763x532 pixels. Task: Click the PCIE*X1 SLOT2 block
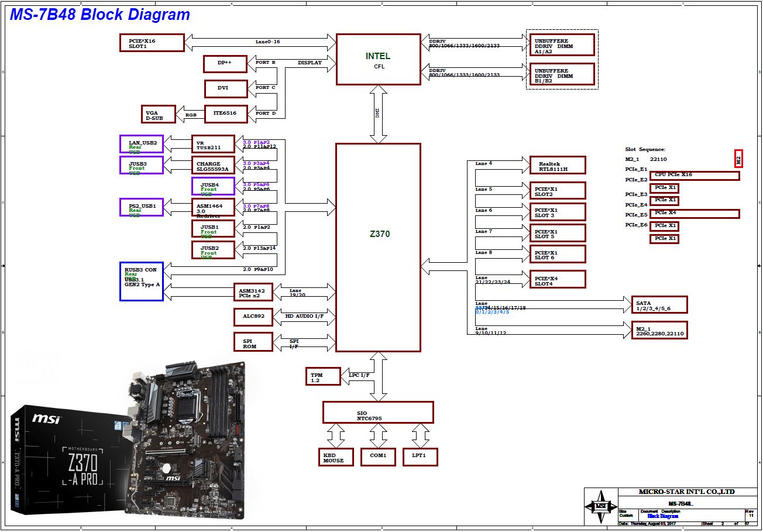point(558,191)
